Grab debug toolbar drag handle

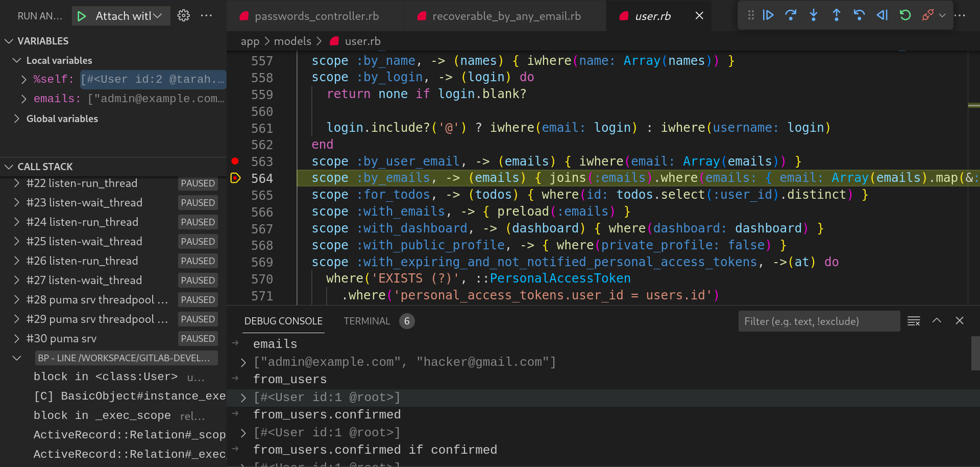point(751,15)
